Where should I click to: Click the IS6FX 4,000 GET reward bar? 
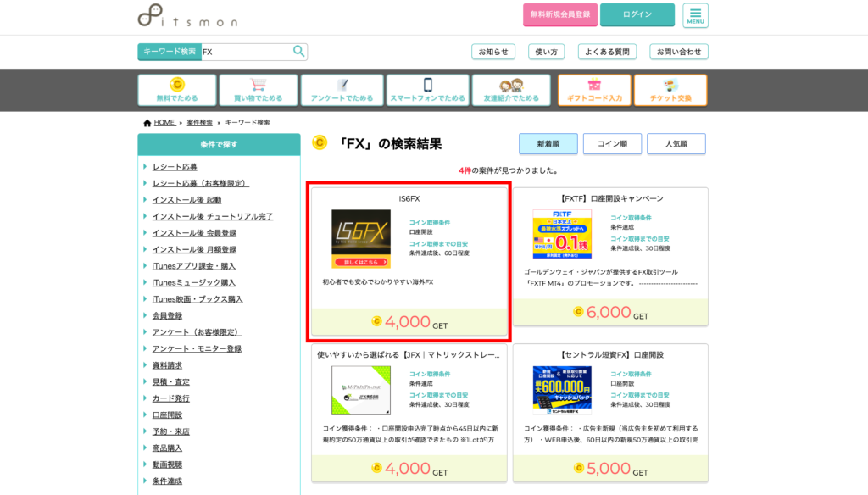tap(409, 322)
